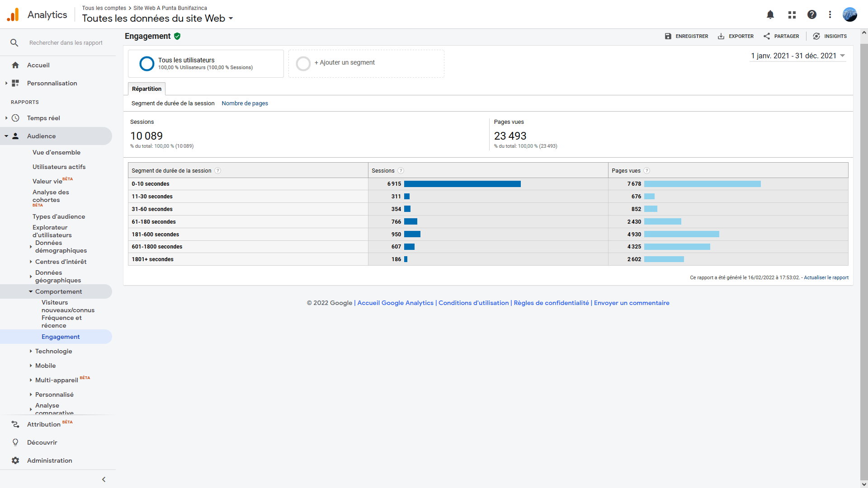Viewport: 868px width, 488px height.
Task: Collapse the sidebar with the chevron arrow
Action: 104,479
